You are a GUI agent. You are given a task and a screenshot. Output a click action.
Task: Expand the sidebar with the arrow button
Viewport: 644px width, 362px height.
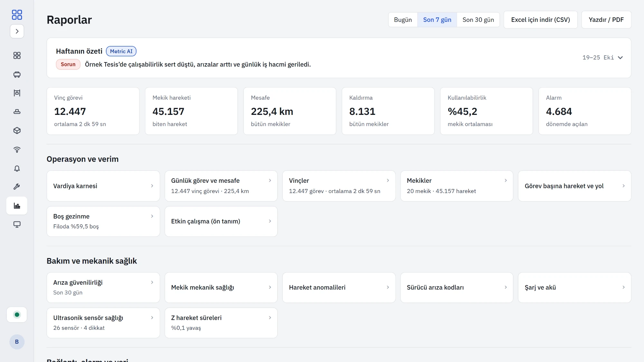tap(17, 31)
